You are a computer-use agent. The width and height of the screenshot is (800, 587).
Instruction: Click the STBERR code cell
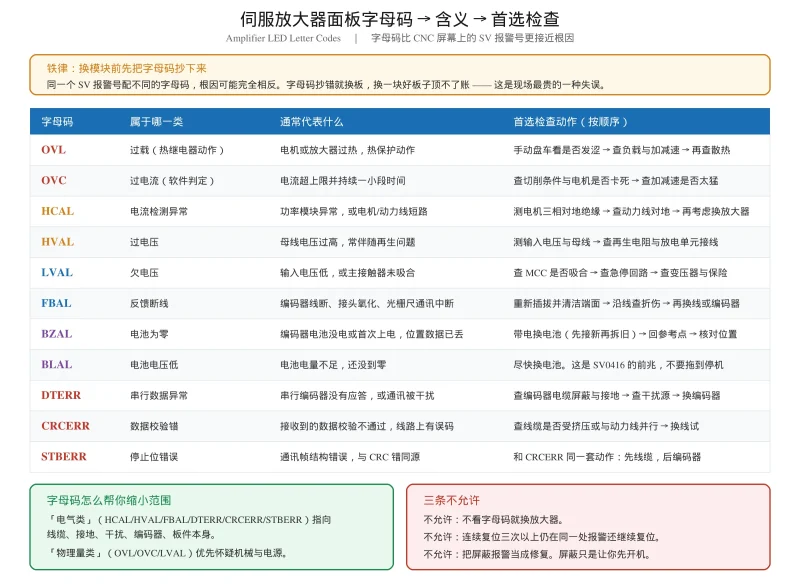pyautogui.click(x=64, y=456)
